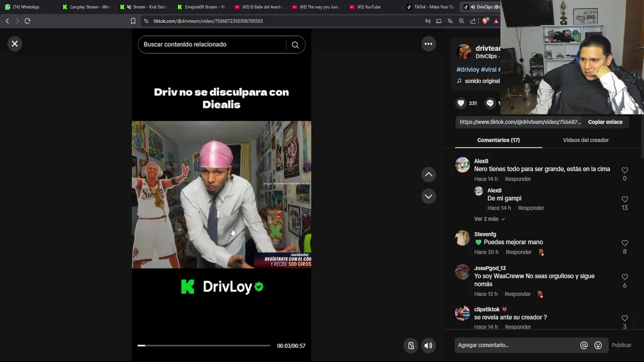The height and width of the screenshot is (362, 644).
Task: Mute the video with the speaker icon
Action: pyautogui.click(x=428, y=345)
